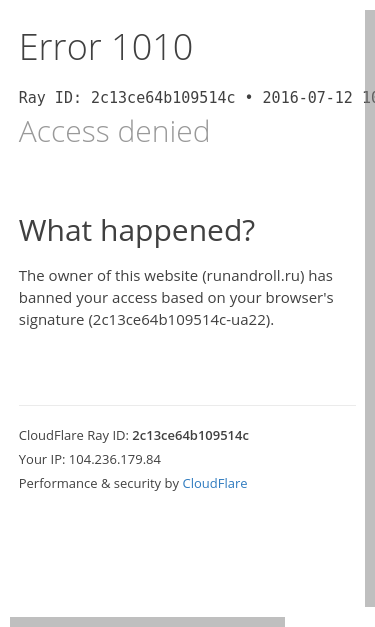Screen dimensions: 375x627
Task: Click the CloudFlare Ray ID label
Action: coord(74,435)
